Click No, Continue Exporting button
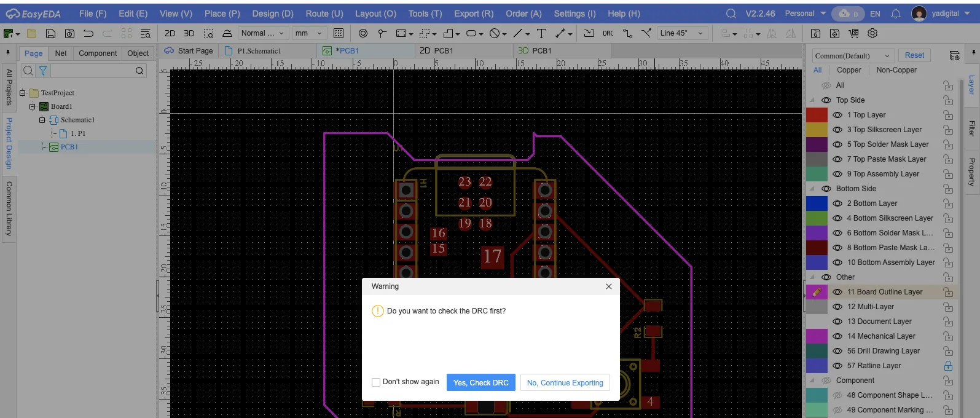This screenshot has height=418, width=980. [x=565, y=382]
